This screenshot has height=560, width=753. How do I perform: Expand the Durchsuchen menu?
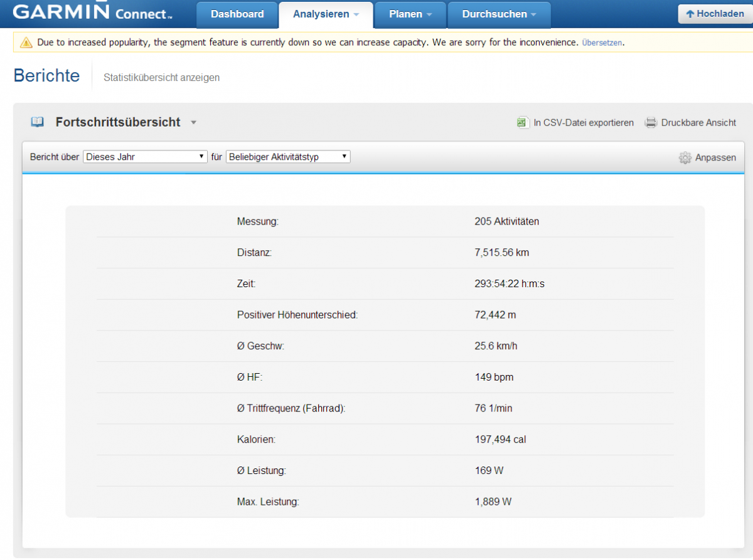pyautogui.click(x=499, y=14)
